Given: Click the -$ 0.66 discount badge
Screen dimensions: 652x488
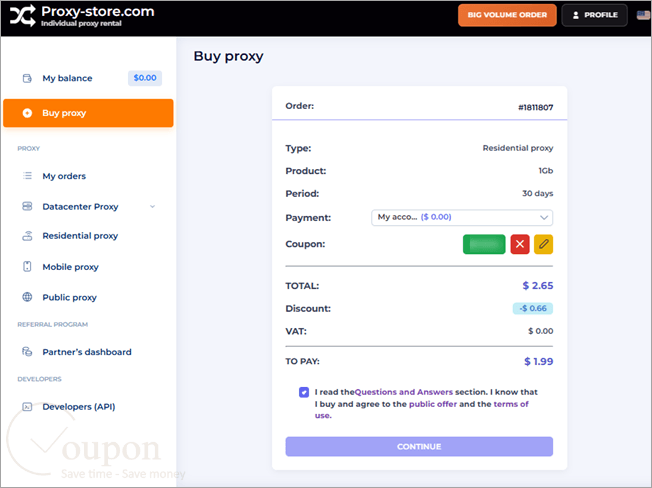Looking at the screenshot, I should point(533,308).
